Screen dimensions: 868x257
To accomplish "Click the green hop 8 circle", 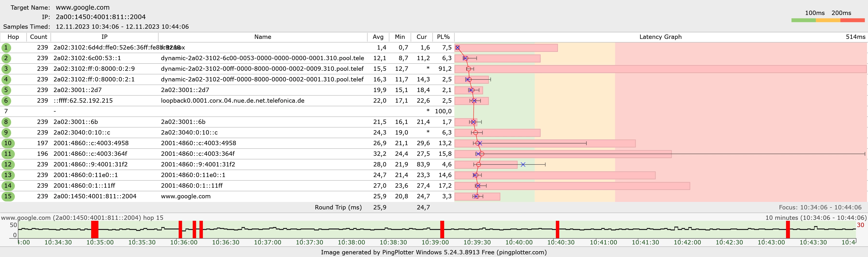I will click(6, 122).
